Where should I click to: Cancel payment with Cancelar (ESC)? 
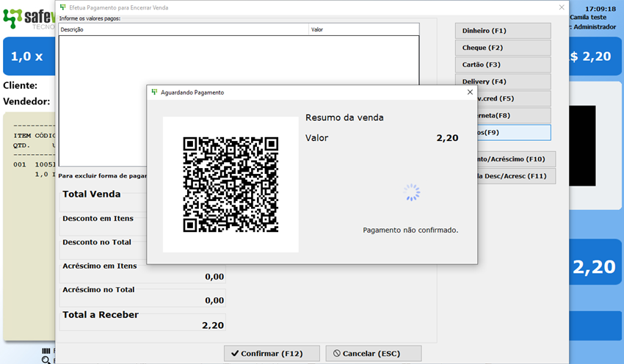click(x=373, y=353)
